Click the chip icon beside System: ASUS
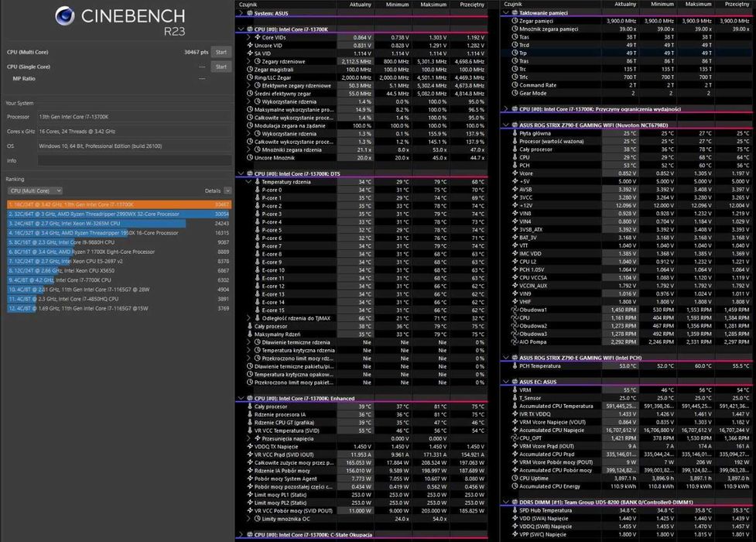The height and width of the screenshot is (542, 756). (x=250, y=13)
